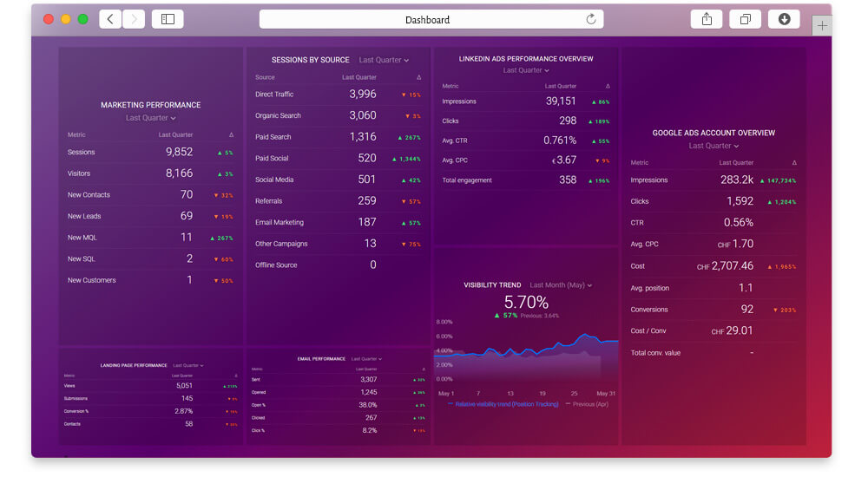This screenshot has height=477, width=868.
Task: Open Google Ads Account Overview date dropdown
Action: pyautogui.click(x=713, y=146)
